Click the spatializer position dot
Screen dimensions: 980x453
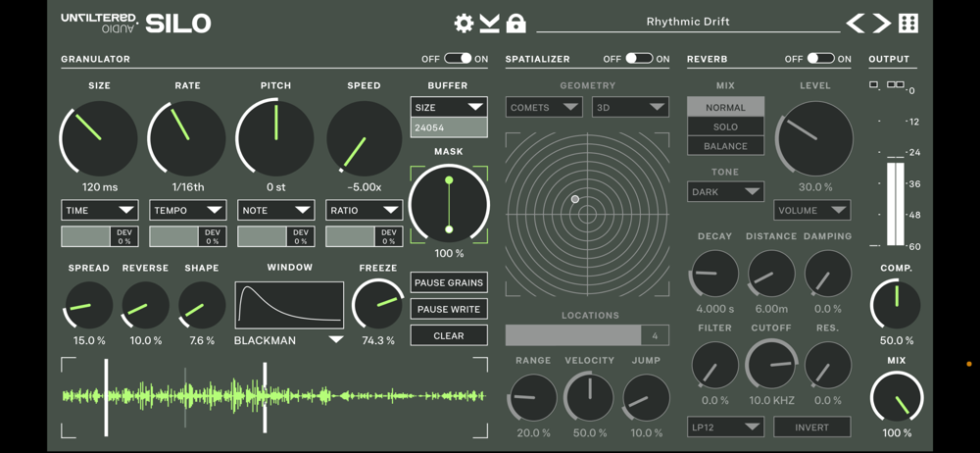pos(575,199)
